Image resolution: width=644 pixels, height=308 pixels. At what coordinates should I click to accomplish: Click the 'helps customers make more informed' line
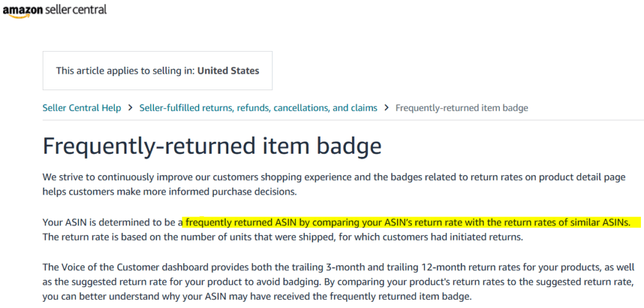(x=169, y=192)
